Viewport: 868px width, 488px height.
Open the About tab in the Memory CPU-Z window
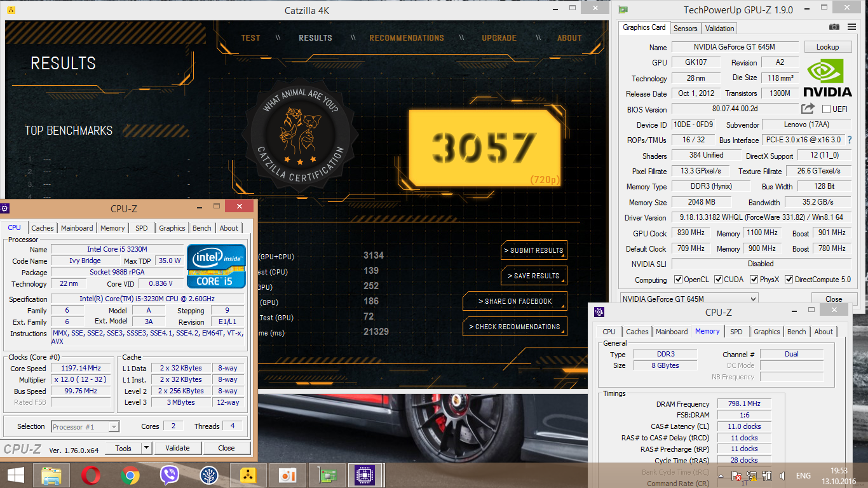pyautogui.click(x=824, y=332)
